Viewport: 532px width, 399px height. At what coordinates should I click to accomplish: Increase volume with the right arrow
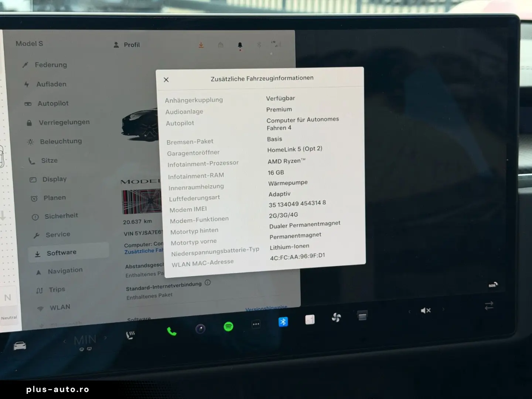tap(443, 309)
